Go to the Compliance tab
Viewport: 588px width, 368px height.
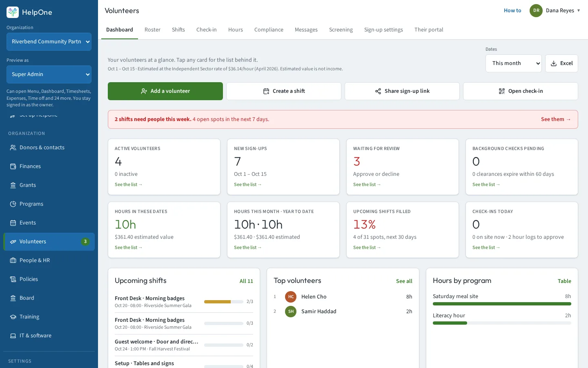point(269,30)
